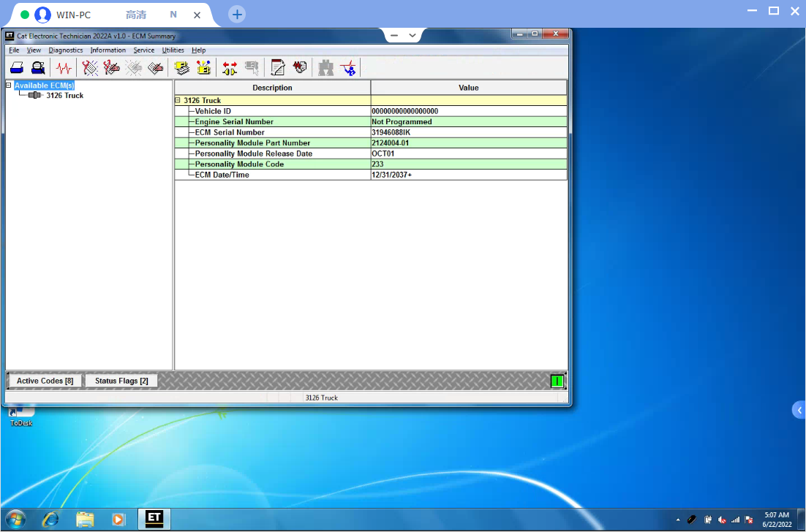Collapse the Available ECM(s) tree node
The image size is (806, 532).
pyautogui.click(x=8, y=85)
